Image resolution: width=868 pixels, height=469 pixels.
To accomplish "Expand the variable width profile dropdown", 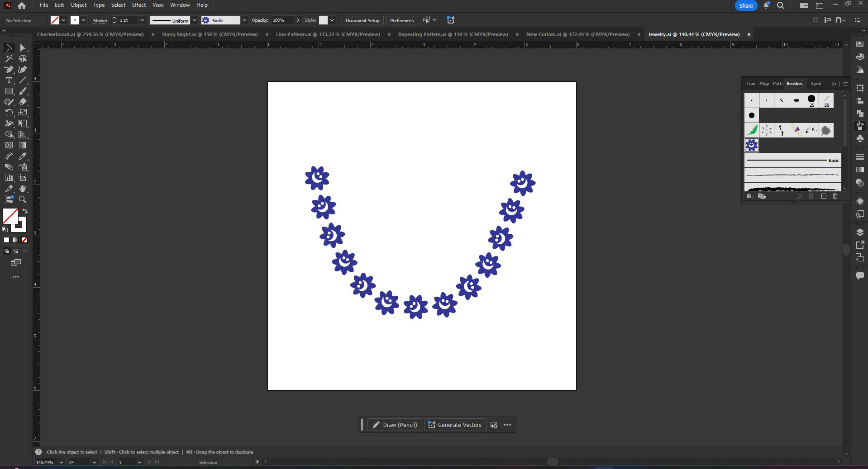I will click(x=194, y=20).
